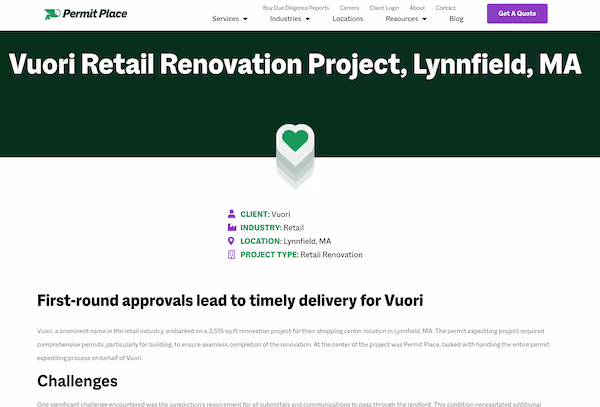Click the paragraph starting 'Vuori, a prominent name'
This screenshot has height=407, width=600.
(293, 344)
